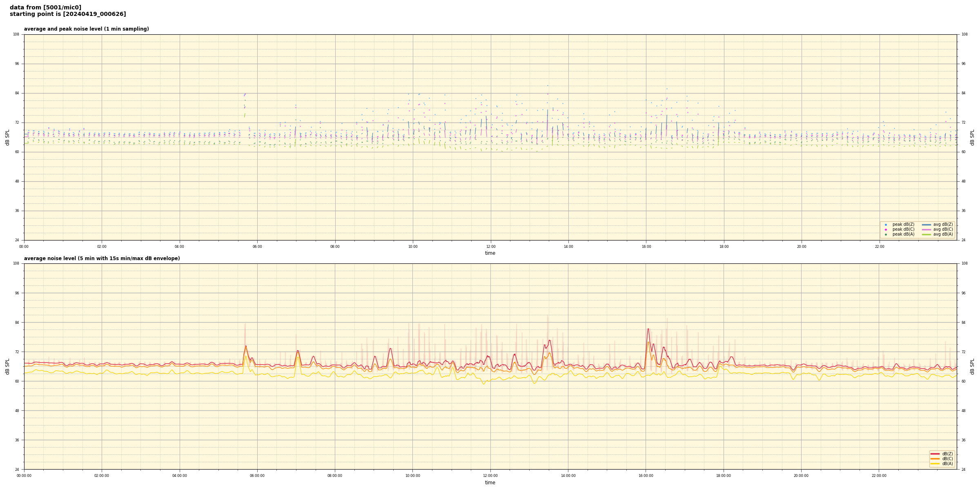This screenshot has width=980, height=490.
Task: Click the red dB(Z) swatch in lower legend
Action: point(935,454)
